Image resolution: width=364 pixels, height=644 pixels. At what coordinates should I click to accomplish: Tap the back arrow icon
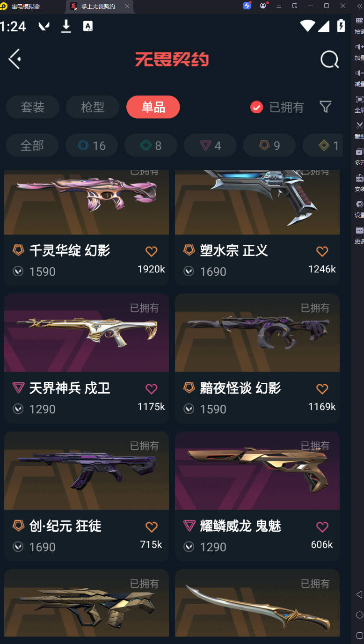[x=15, y=59]
